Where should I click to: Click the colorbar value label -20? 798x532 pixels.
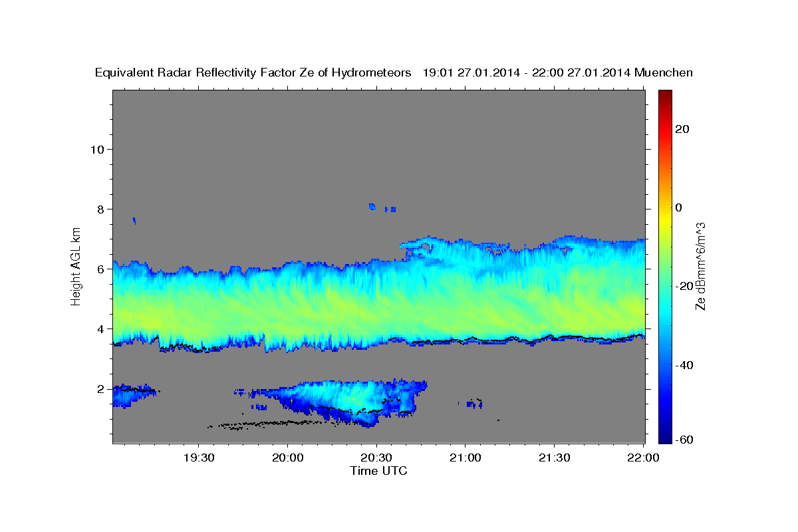coord(684,286)
